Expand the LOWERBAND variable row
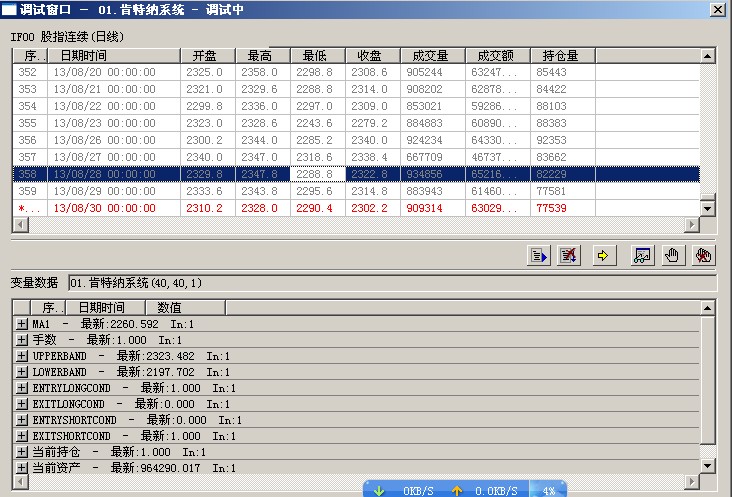Viewport: 732px width, 497px height. point(21,372)
